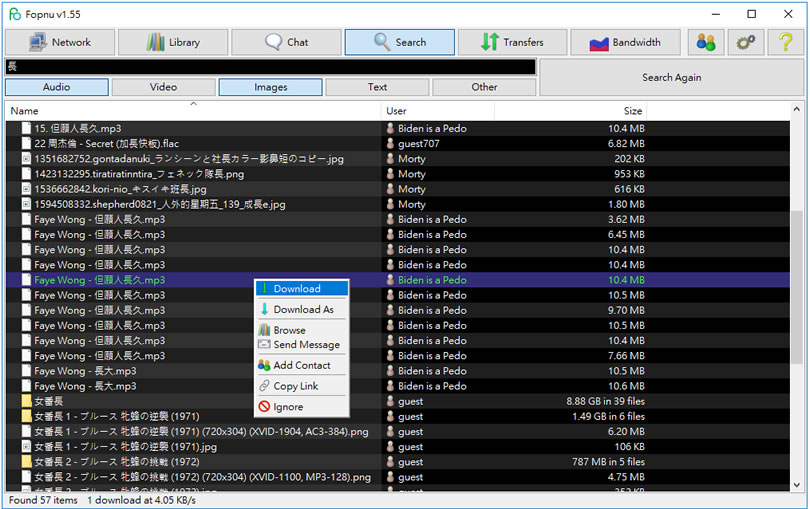Click the search text input field
810x509 pixels.
point(270,67)
